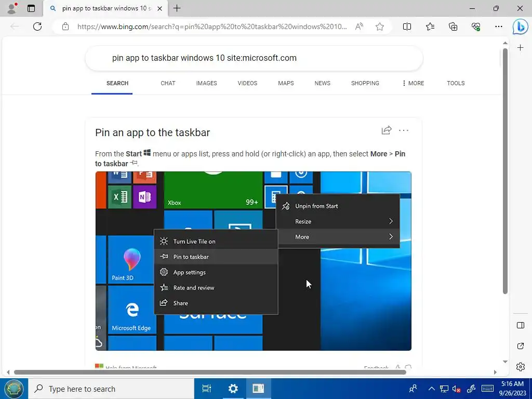Open sidebar settings gear
Screen dimensions: 532x399
[520, 367]
